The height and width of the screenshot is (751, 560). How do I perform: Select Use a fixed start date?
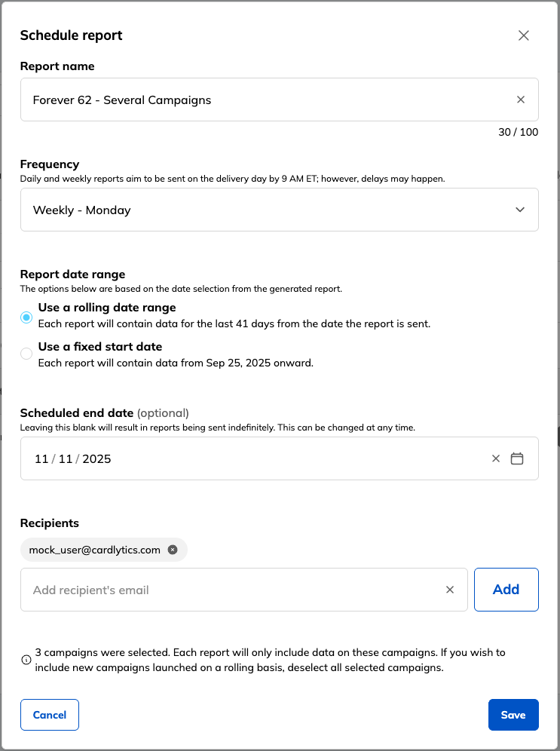pos(26,354)
